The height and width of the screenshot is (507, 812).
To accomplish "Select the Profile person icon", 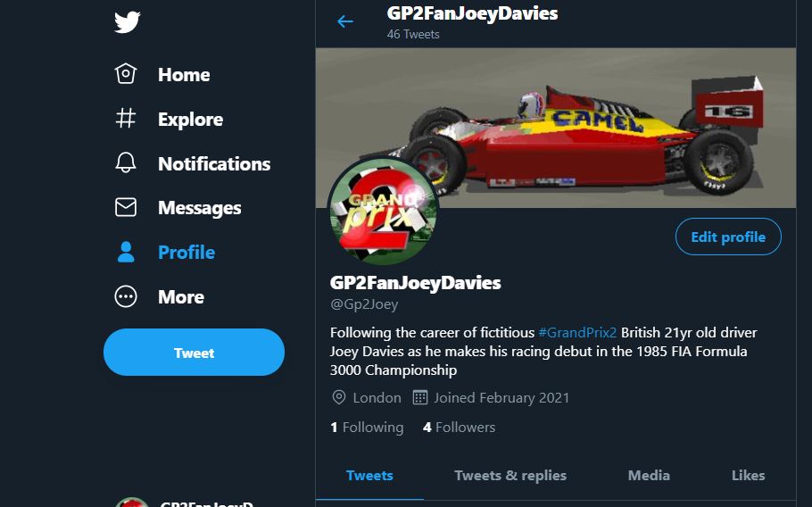I will (x=126, y=253).
